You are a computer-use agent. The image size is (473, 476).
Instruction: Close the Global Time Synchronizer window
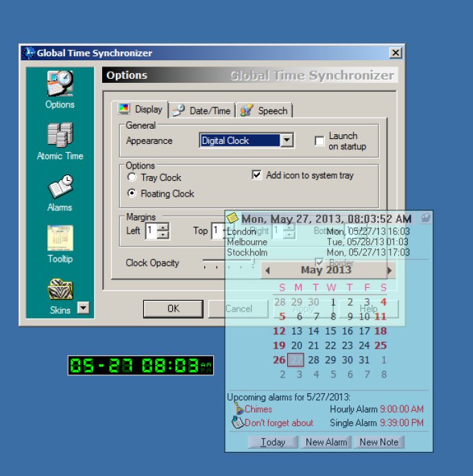click(x=396, y=53)
